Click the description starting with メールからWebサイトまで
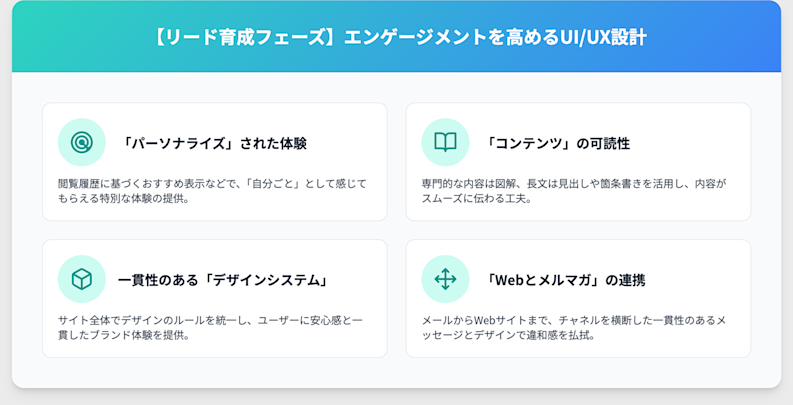 click(x=574, y=327)
